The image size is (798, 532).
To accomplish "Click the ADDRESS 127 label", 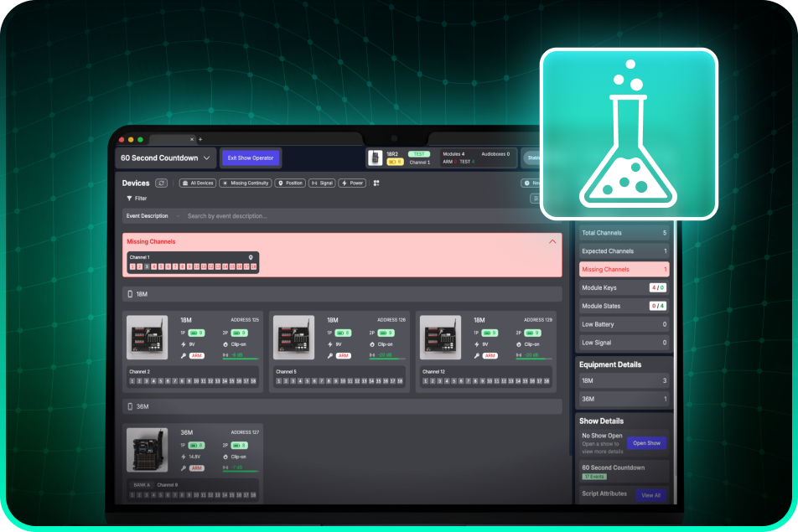I will click(x=245, y=432).
